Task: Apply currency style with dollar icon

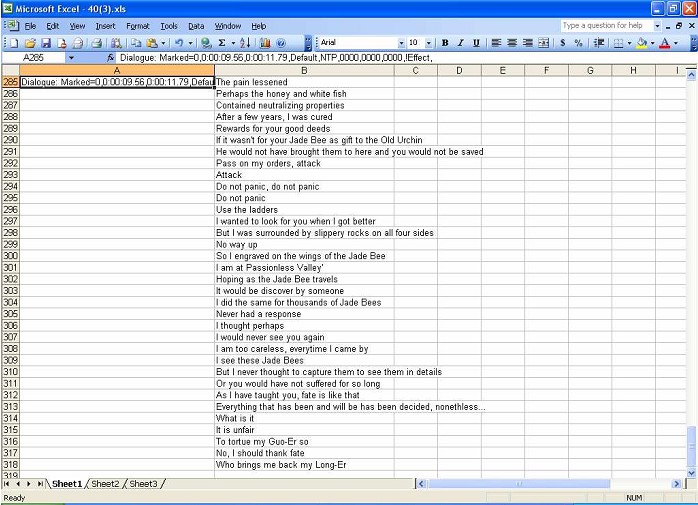Action: coord(563,43)
